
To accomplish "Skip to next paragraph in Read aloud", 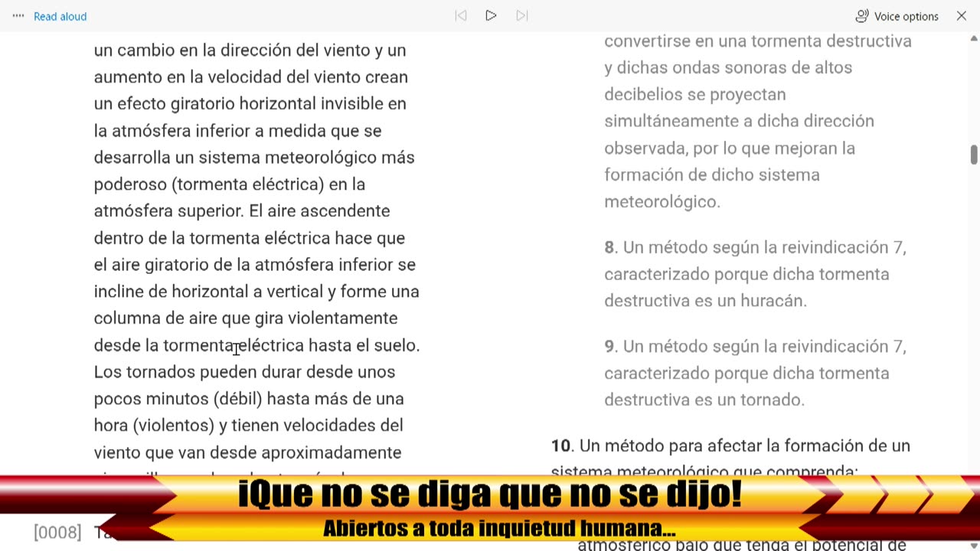I will click(522, 15).
